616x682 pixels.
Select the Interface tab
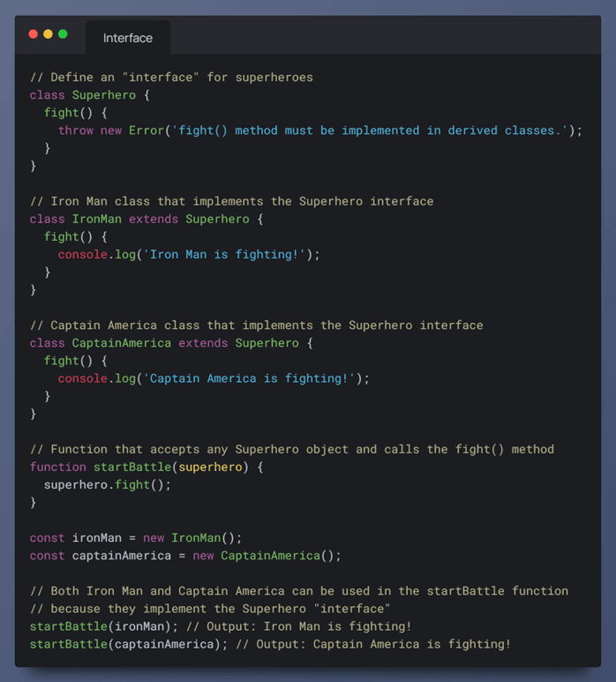pos(128,38)
